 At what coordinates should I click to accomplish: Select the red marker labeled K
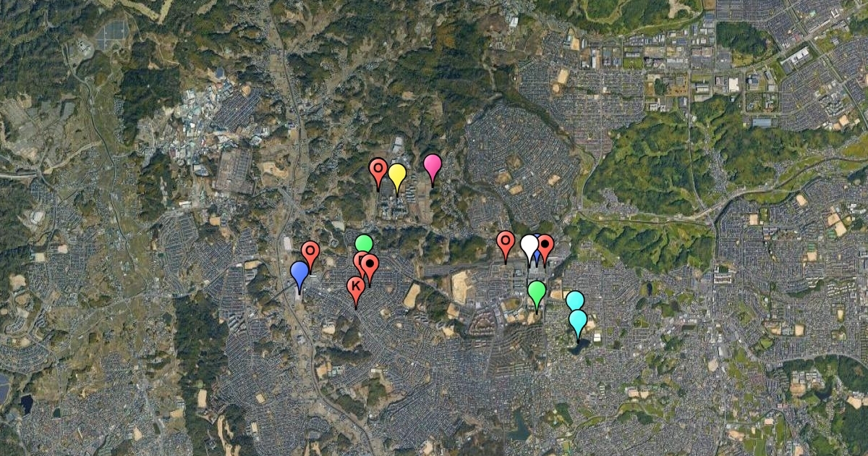pyautogui.click(x=355, y=287)
